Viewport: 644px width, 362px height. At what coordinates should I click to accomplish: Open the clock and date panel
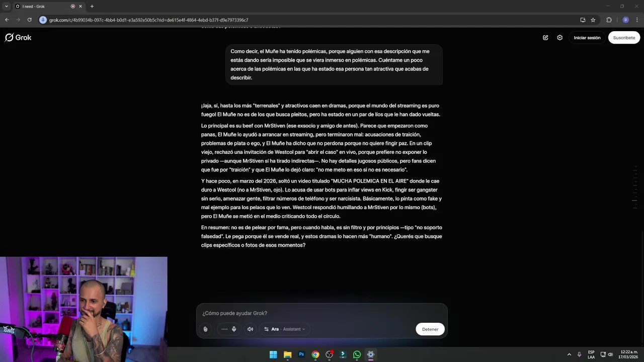[x=629, y=354]
